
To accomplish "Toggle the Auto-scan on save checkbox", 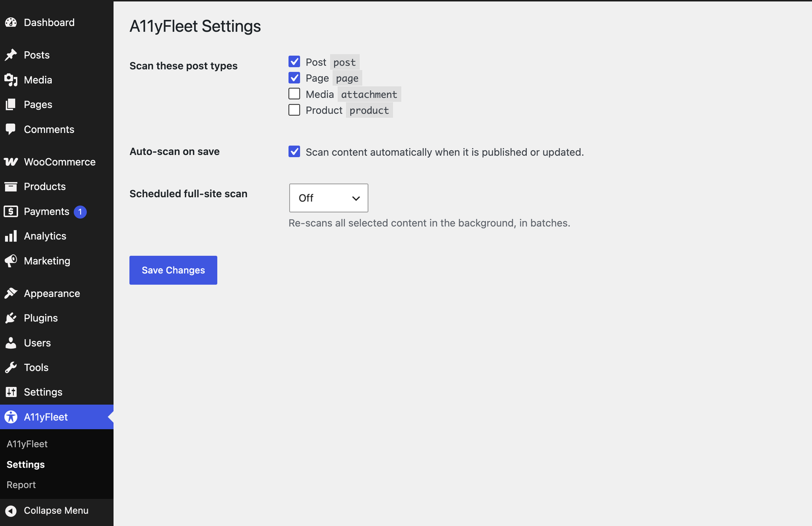I will coord(294,152).
